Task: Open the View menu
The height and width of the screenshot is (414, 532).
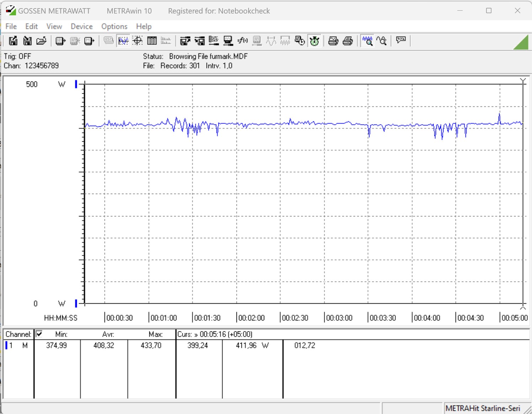Action: [x=54, y=26]
